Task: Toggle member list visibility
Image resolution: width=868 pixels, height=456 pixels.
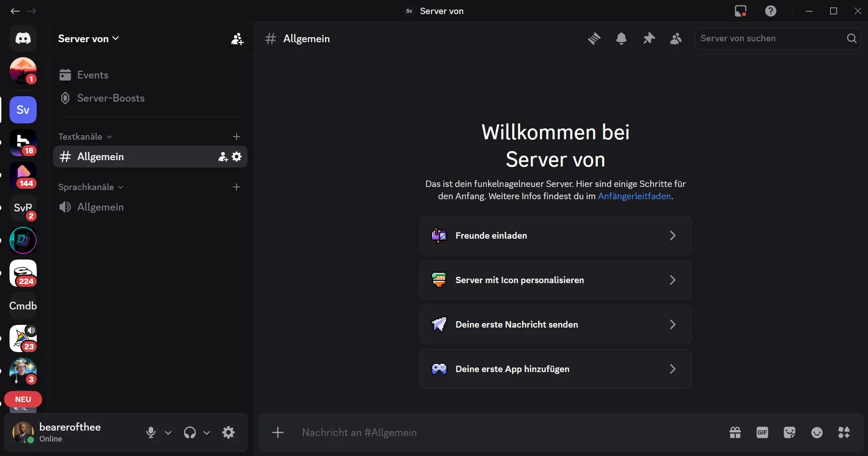Action: (676, 39)
